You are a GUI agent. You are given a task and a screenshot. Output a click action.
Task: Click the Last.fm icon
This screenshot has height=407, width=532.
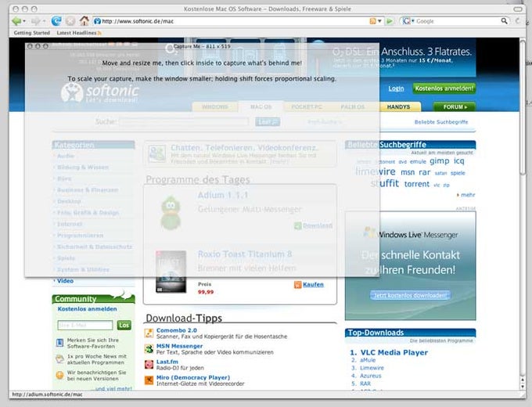(149, 364)
